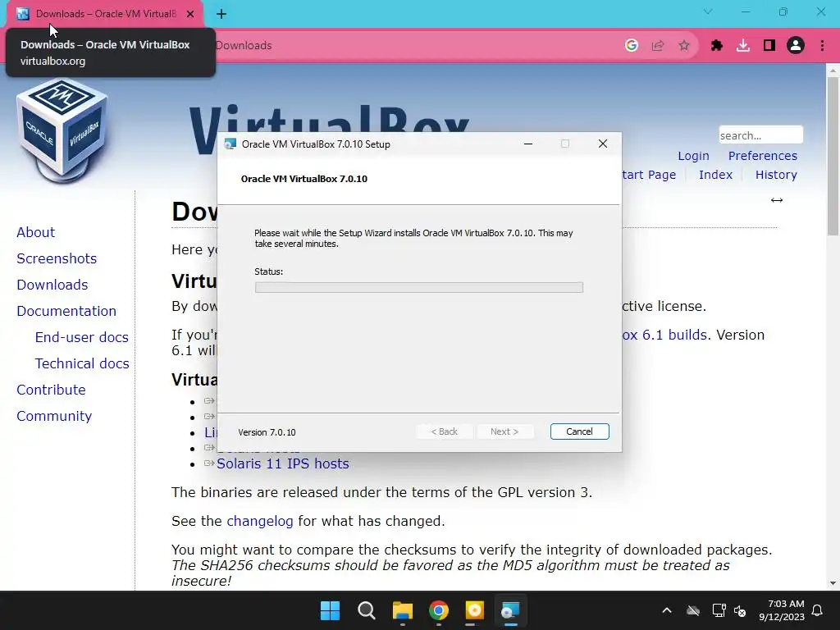Close the Downloads – Oracle VM VirtualBox tab
The width and height of the screenshot is (840, 630).
click(x=190, y=14)
